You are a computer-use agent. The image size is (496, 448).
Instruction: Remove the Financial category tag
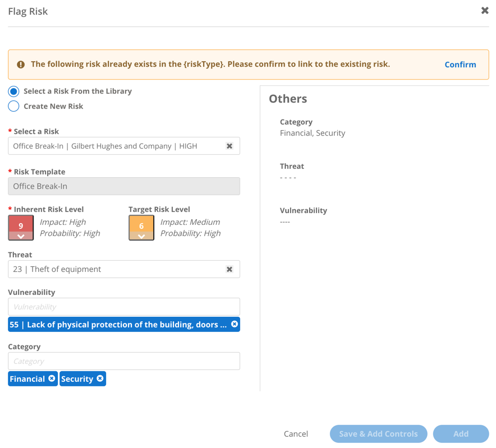click(x=51, y=378)
